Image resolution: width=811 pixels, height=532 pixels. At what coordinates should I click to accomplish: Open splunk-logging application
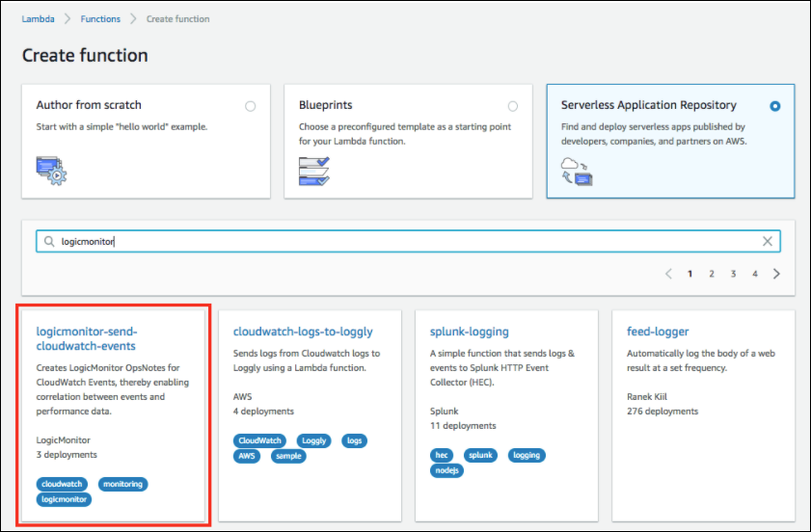click(x=469, y=332)
